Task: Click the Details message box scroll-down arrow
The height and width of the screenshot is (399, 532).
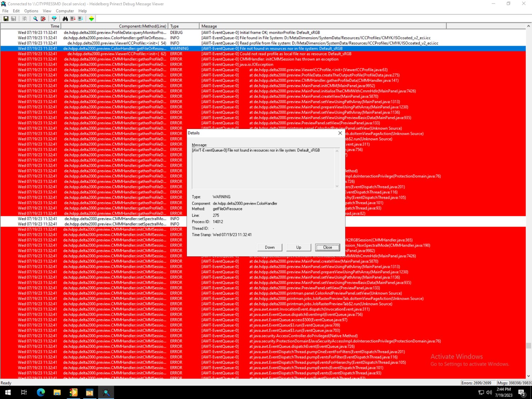Action: pos(337,186)
